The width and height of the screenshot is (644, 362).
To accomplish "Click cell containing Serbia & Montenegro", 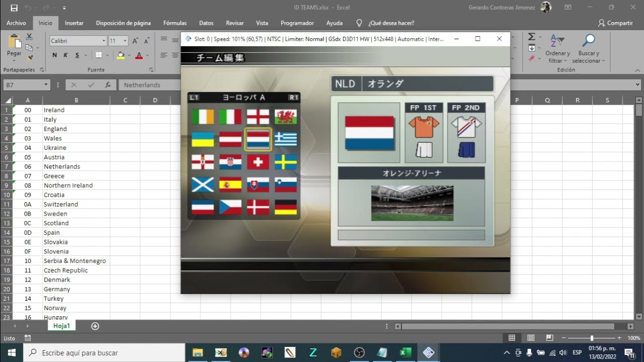I will [76, 261].
